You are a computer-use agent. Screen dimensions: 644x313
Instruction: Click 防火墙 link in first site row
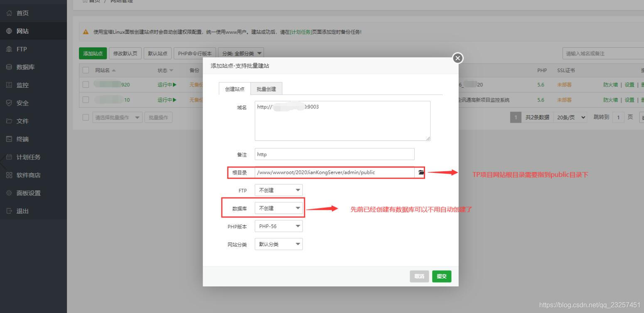610,85
